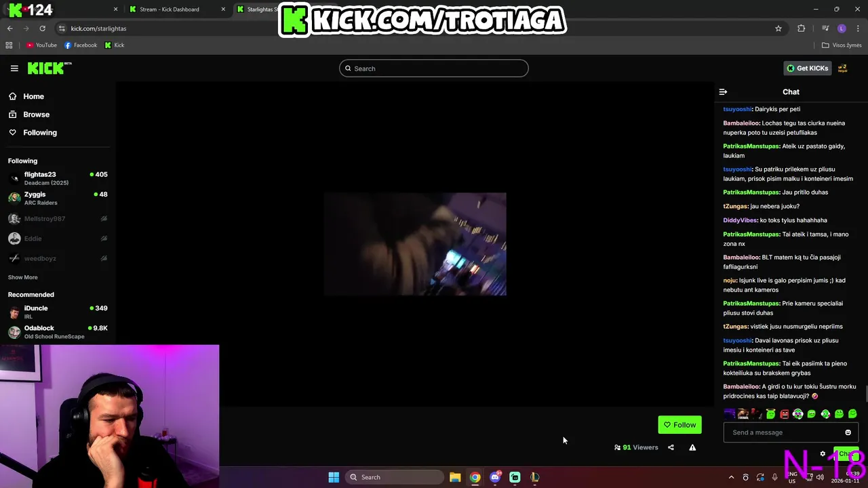Click the user avatar in Kick header
The image size is (868, 488).
(842, 68)
